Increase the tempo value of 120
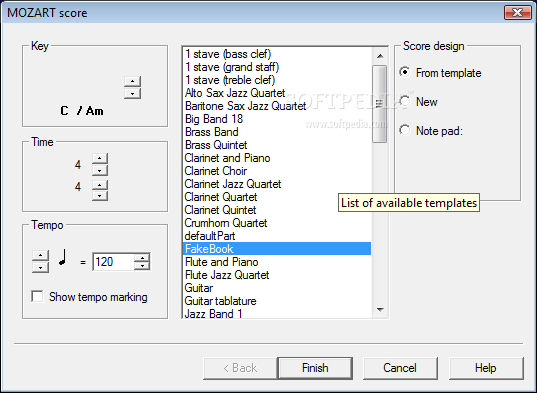The width and height of the screenshot is (537, 393). [142, 257]
